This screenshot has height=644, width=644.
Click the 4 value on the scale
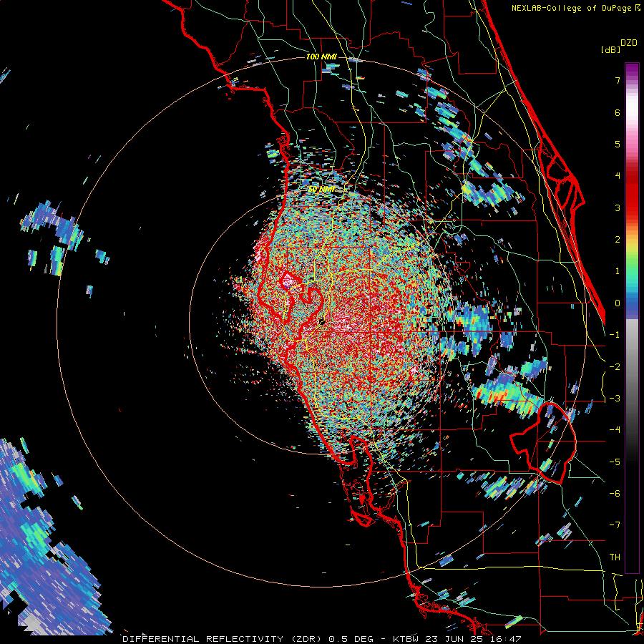tap(618, 176)
